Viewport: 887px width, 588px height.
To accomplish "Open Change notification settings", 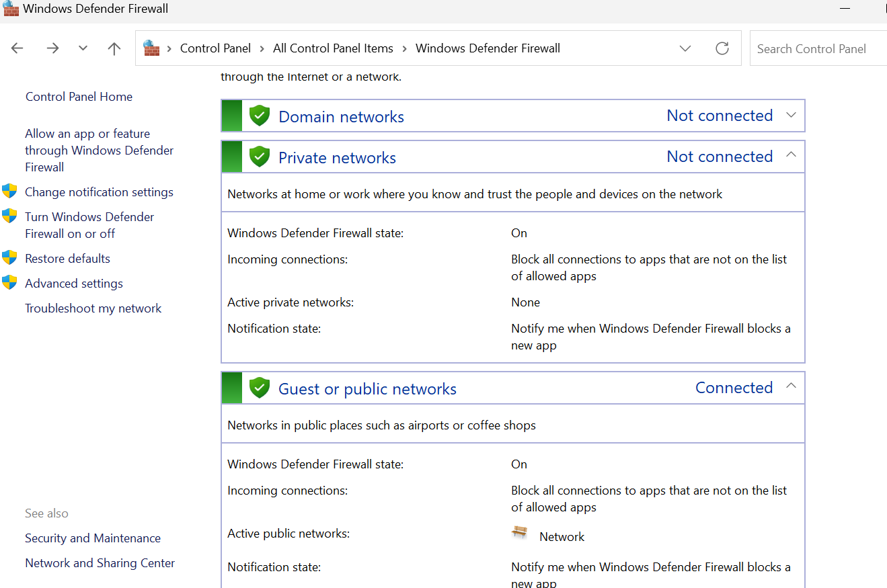I will 99,192.
